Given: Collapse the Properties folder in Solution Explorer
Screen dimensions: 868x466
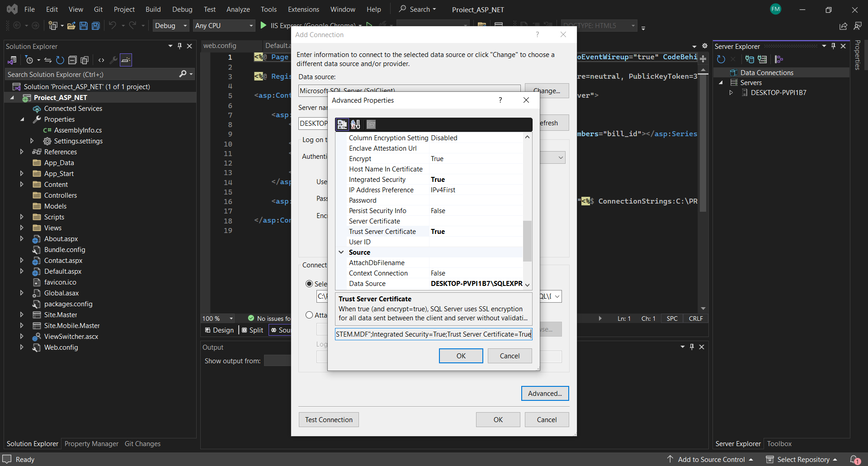Looking at the screenshot, I should pos(22,119).
